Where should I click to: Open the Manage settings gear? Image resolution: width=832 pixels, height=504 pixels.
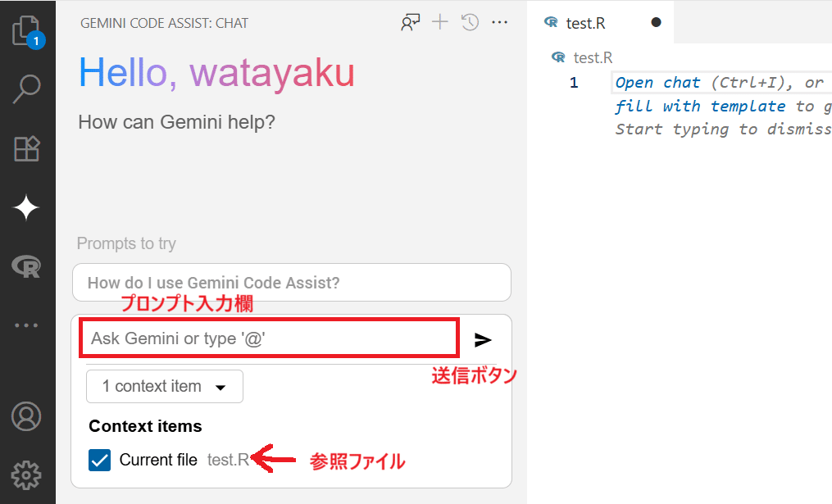pos(27,475)
